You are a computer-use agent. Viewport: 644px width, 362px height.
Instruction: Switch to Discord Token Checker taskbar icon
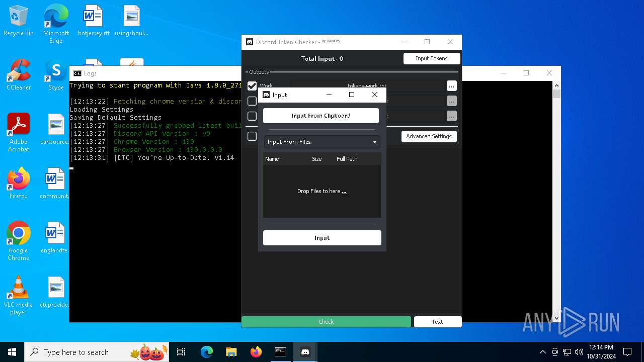pyautogui.click(x=305, y=352)
